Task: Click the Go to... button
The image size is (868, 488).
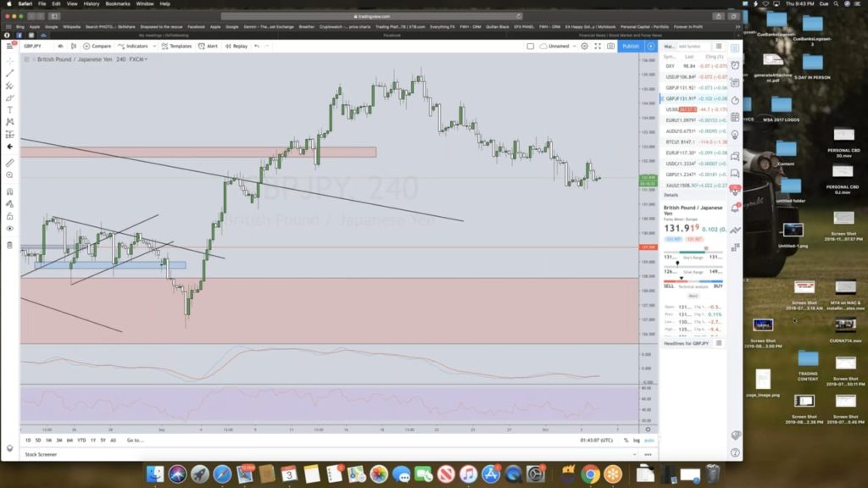Action: pos(135,441)
